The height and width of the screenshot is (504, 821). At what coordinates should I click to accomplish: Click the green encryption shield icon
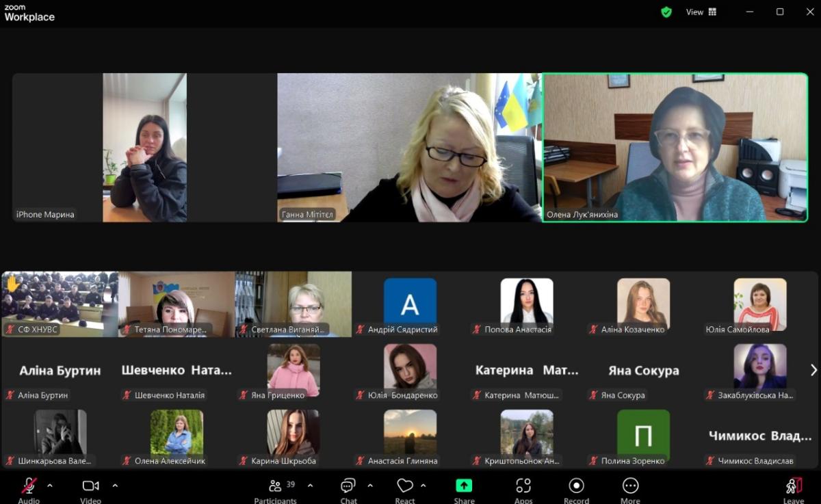coord(666,12)
